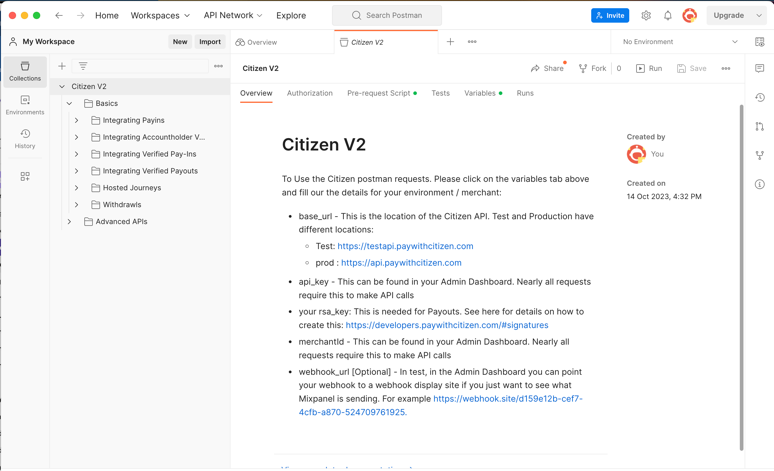Open a new tab with plus icon
774x471 pixels.
[450, 42]
